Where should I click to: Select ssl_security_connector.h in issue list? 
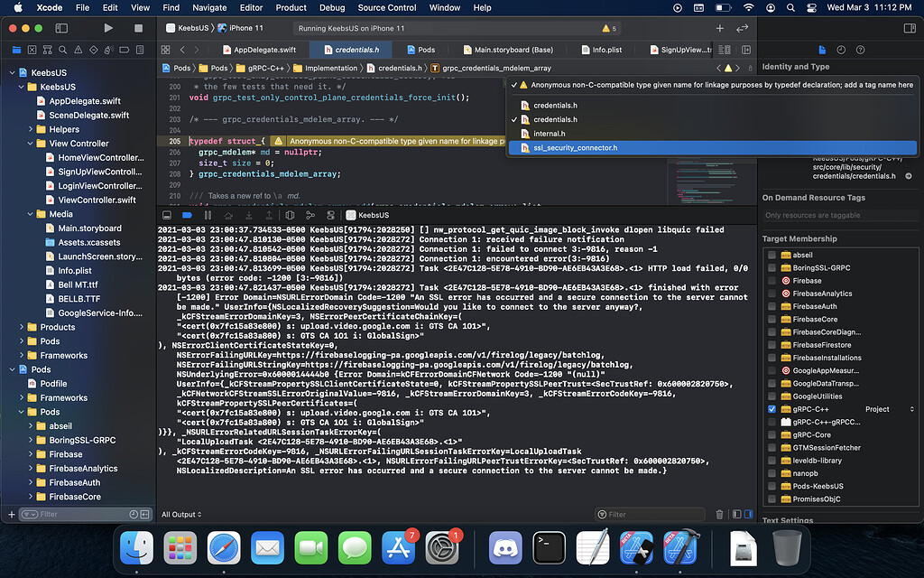coord(713,147)
